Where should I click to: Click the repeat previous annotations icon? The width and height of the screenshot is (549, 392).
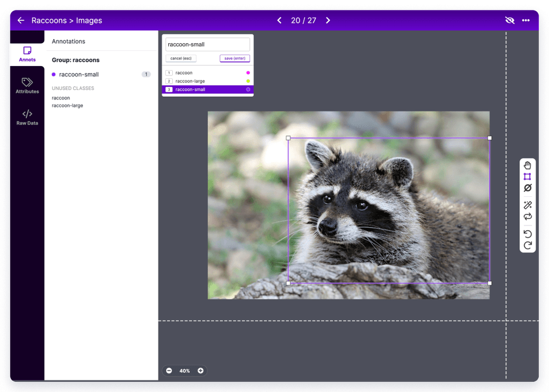[x=527, y=217]
